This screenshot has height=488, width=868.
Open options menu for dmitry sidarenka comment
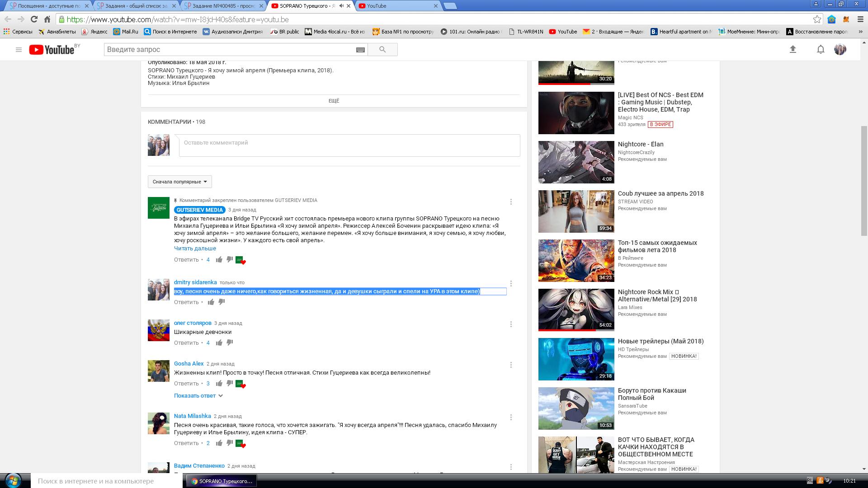point(511,284)
